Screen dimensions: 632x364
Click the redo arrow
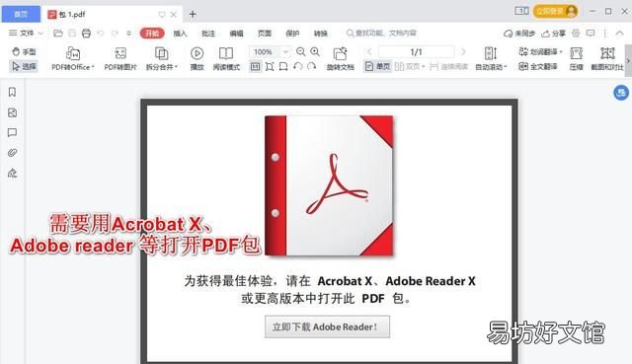115,33
